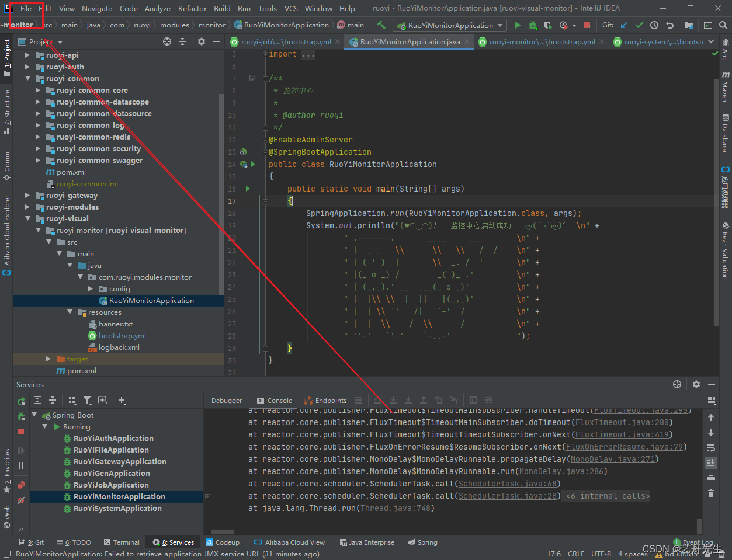The image size is (732, 560).
Task: Pause program in Services side toolbar
Action: coord(21,466)
